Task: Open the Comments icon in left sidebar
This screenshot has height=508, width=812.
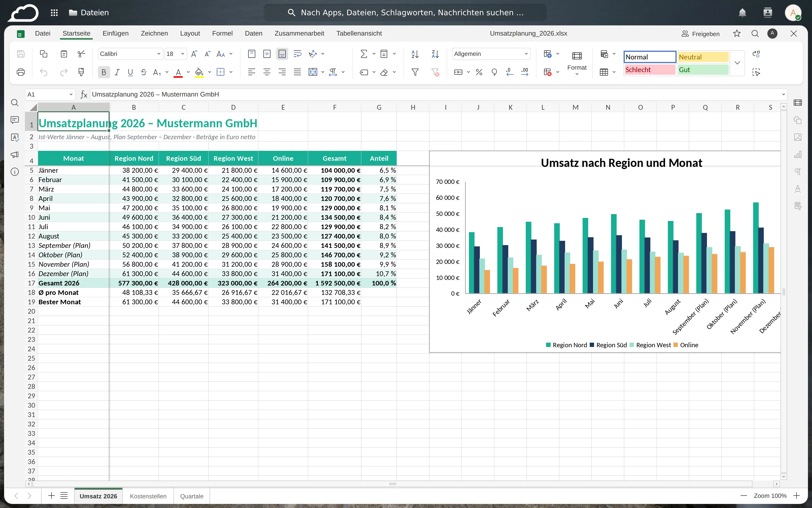Action: click(x=14, y=120)
